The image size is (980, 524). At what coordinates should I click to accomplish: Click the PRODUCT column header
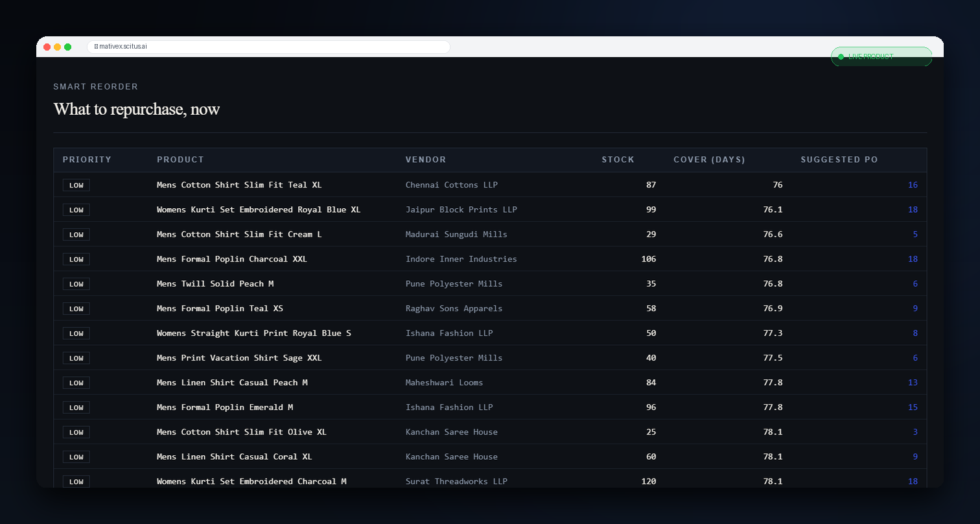coord(180,160)
